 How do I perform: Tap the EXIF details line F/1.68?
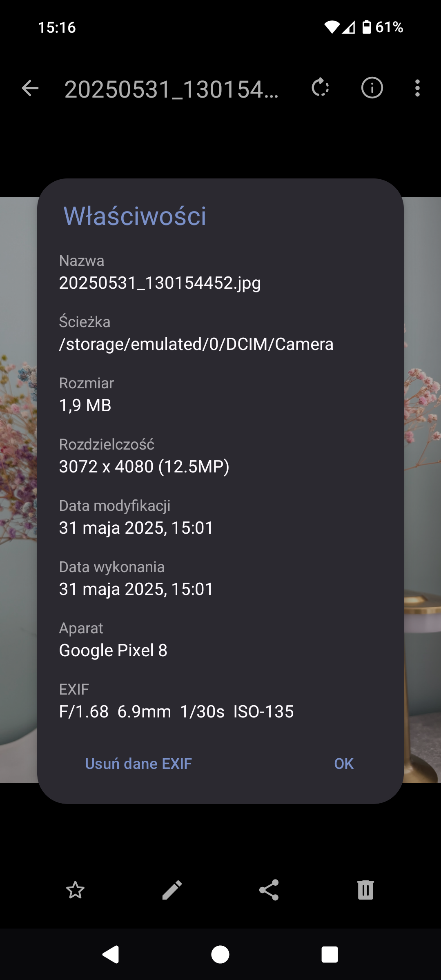click(x=176, y=712)
